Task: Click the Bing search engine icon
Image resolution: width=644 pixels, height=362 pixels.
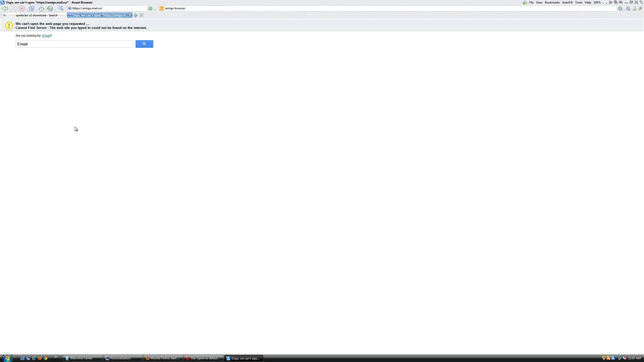Action: pyautogui.click(x=162, y=9)
